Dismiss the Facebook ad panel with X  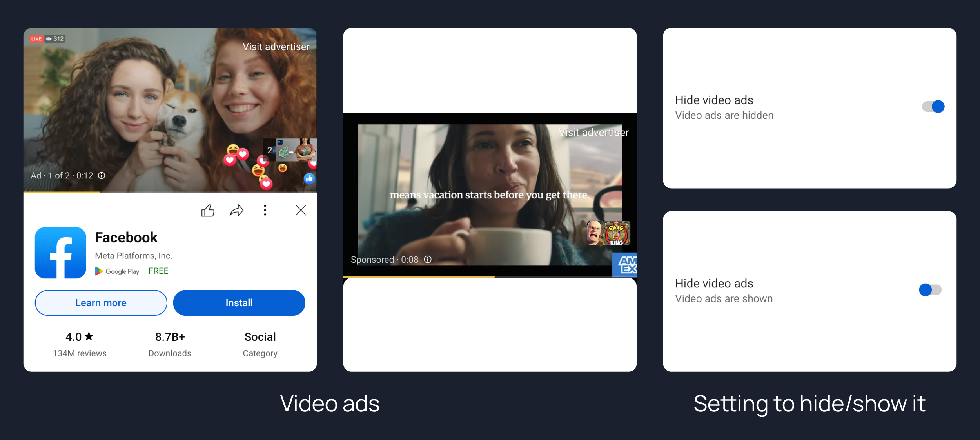click(301, 211)
